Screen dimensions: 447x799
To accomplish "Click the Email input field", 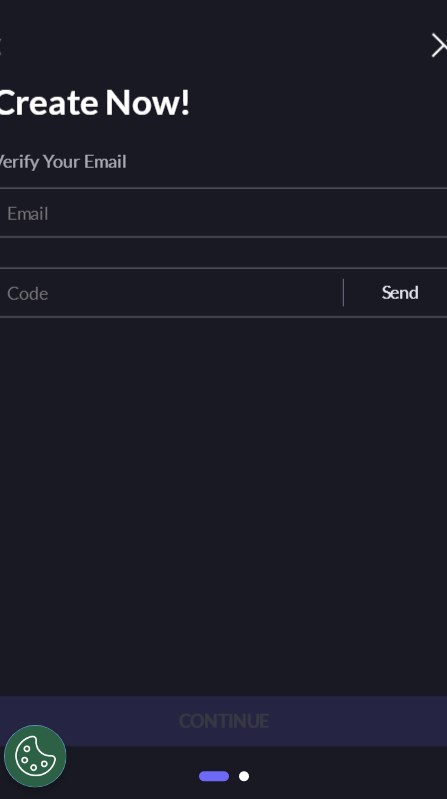I will (x=223, y=213).
